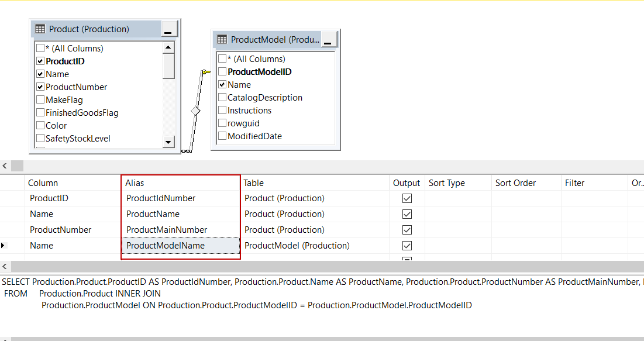Viewport: 644px width, 341px height.
Task: Click the diagram pane left scroll arrow
Action: click(5, 166)
